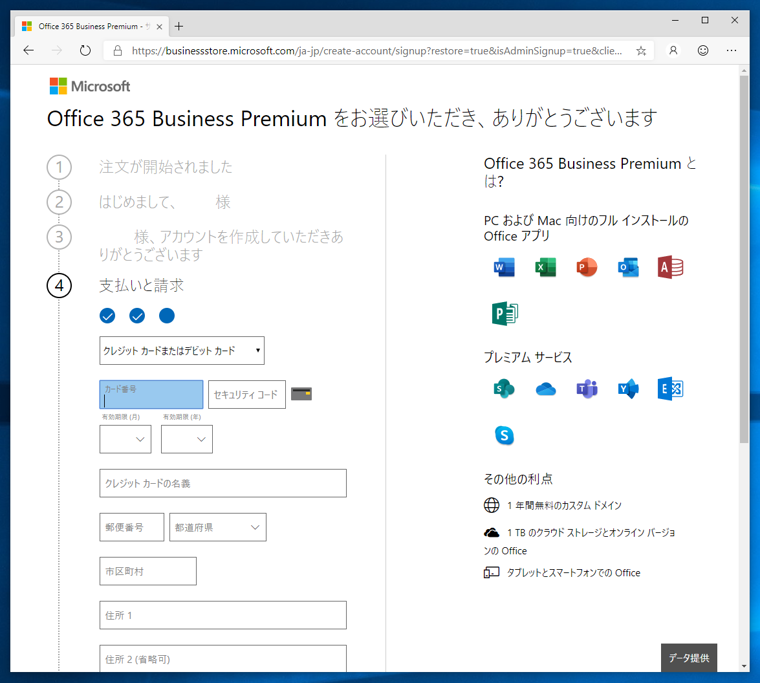
Task: Focus the セキュリティ コード field
Action: coord(247,395)
